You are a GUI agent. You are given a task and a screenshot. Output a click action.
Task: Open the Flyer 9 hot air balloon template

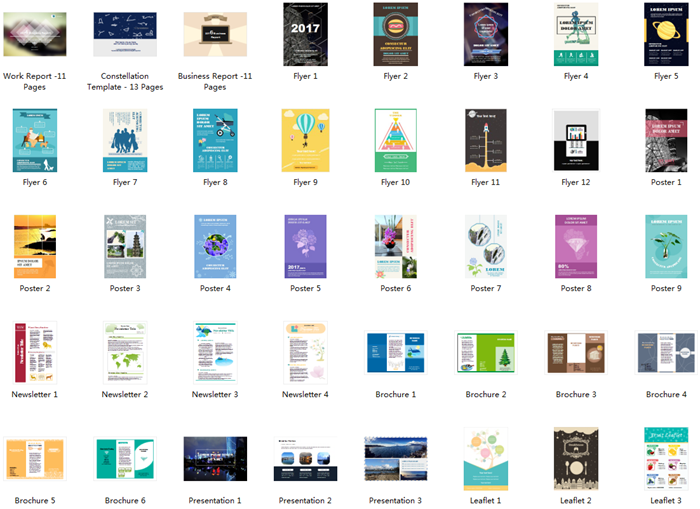tap(305, 140)
